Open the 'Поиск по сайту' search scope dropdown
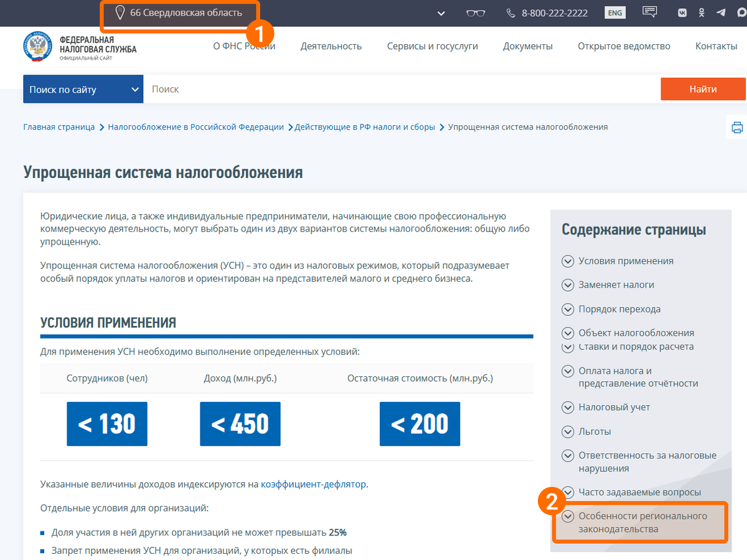The height and width of the screenshot is (560, 747). [83, 88]
